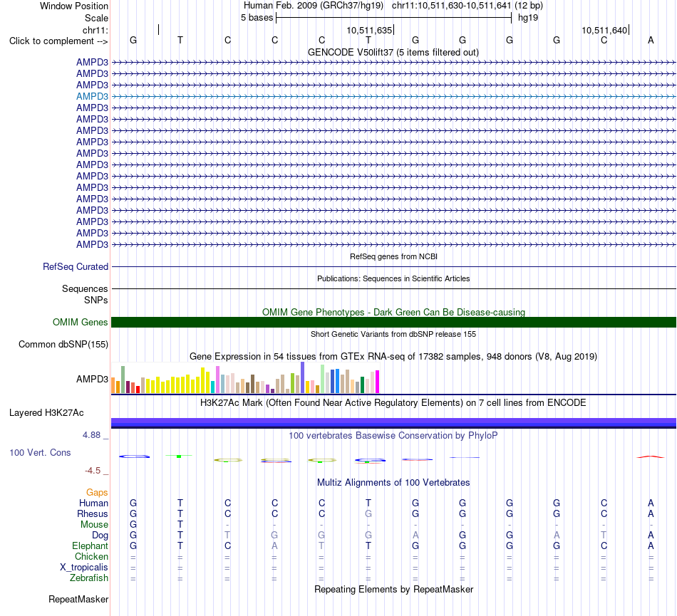Click the Human row's A base
Image resolution: width=677 pixels, height=616 pixels.
coord(651,503)
